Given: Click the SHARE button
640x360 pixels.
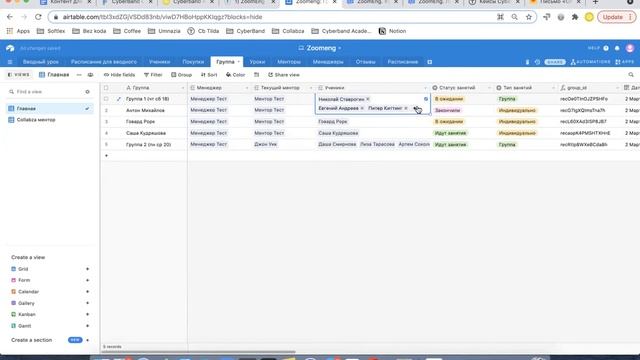Looking at the screenshot, I should (x=555, y=62).
